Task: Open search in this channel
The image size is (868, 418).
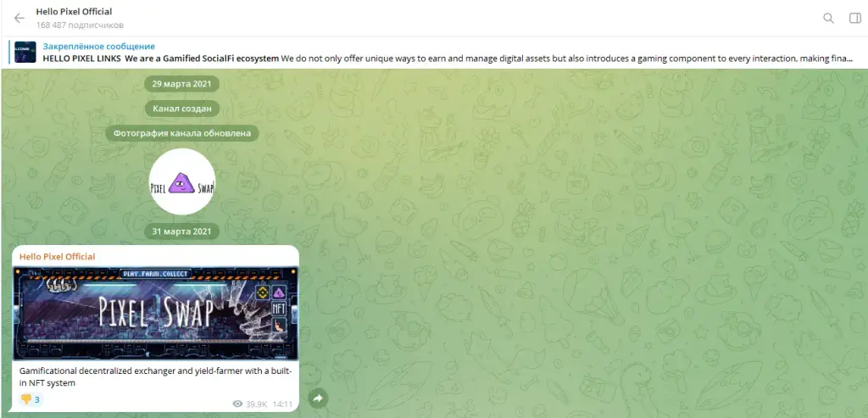Action: pyautogui.click(x=828, y=19)
